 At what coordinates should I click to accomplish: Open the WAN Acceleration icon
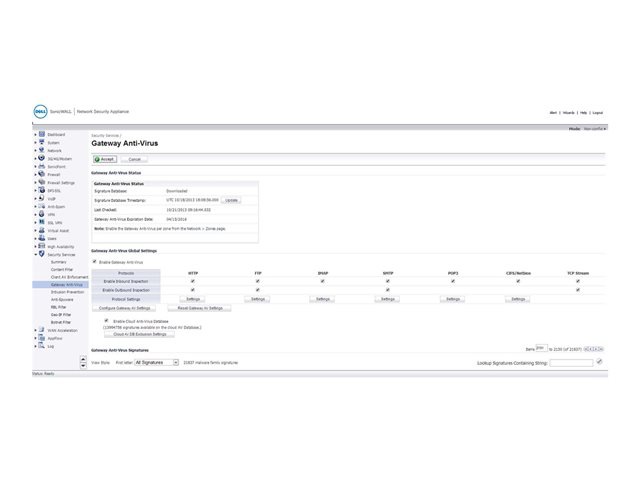tap(42, 330)
